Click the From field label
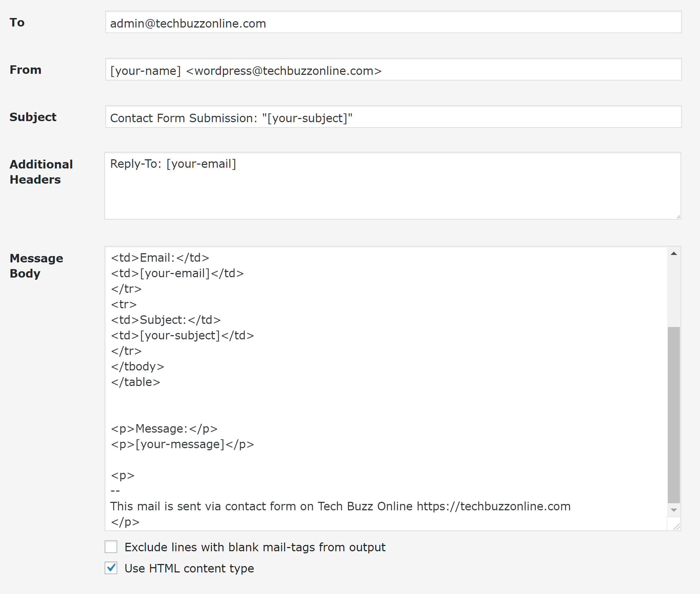This screenshot has height=594, width=700. tap(25, 70)
